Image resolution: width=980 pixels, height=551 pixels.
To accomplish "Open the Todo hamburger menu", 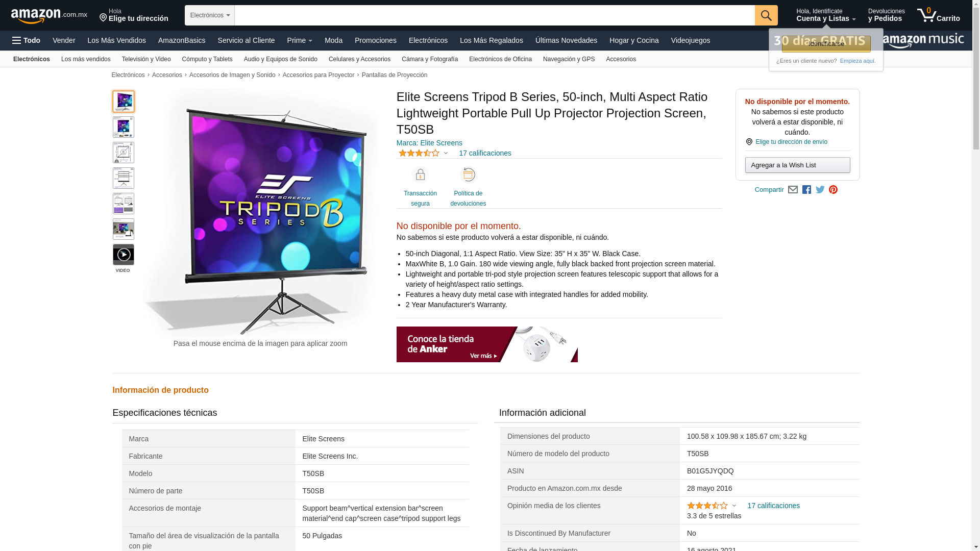I will [x=26, y=40].
